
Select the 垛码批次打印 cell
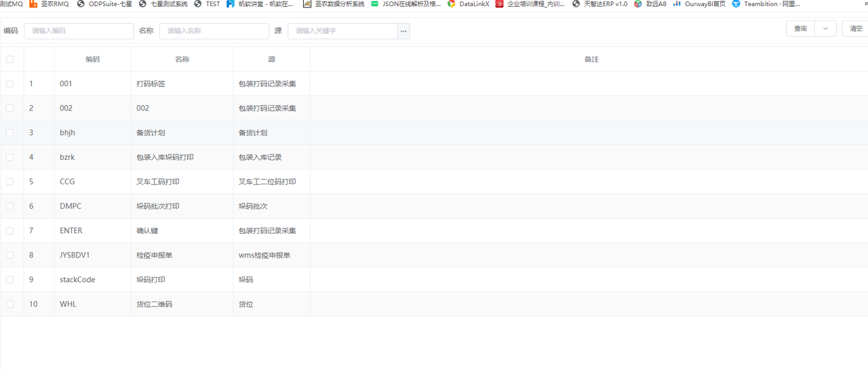click(x=182, y=206)
